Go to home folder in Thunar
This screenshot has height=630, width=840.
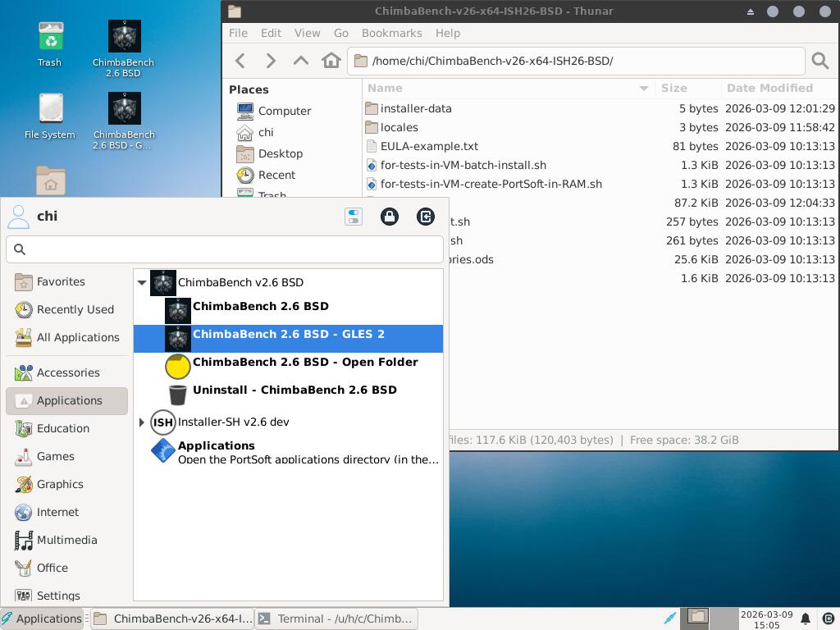(331, 61)
